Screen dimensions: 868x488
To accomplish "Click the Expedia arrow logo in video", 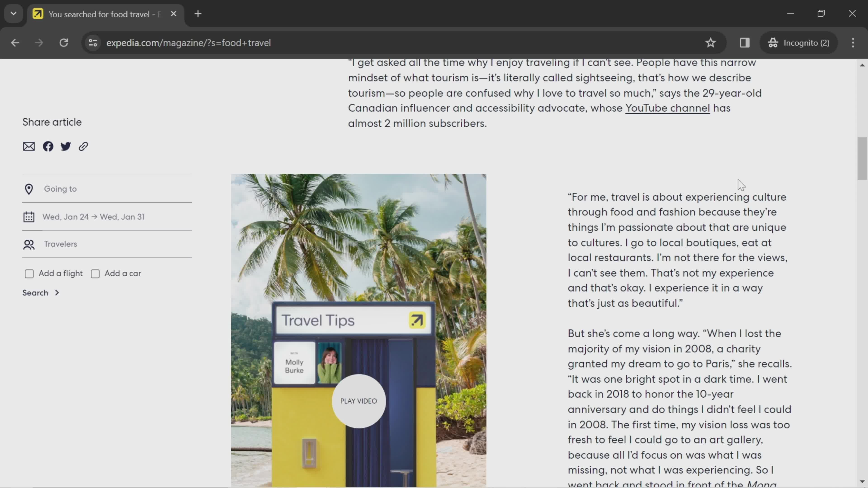I will coord(417,320).
